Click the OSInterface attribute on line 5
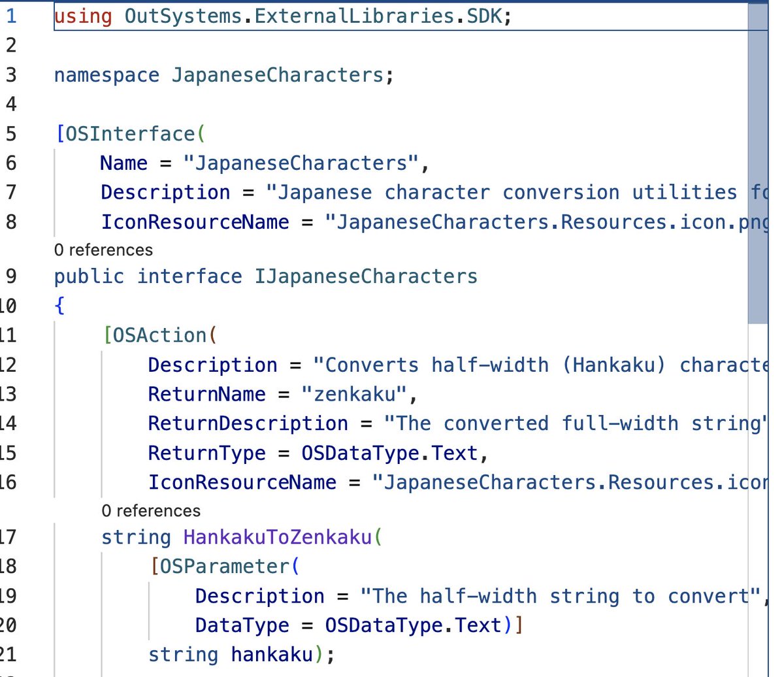This screenshot has height=677, width=784. [131, 133]
